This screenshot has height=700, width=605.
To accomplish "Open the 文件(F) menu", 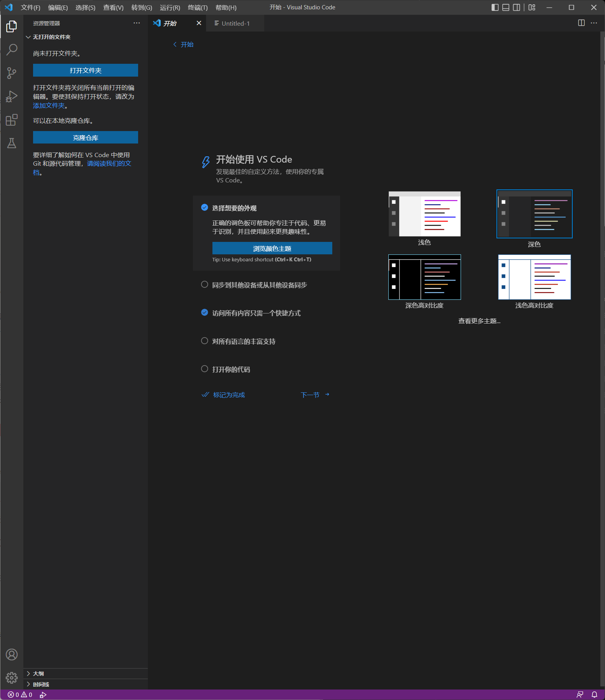I will point(30,7).
